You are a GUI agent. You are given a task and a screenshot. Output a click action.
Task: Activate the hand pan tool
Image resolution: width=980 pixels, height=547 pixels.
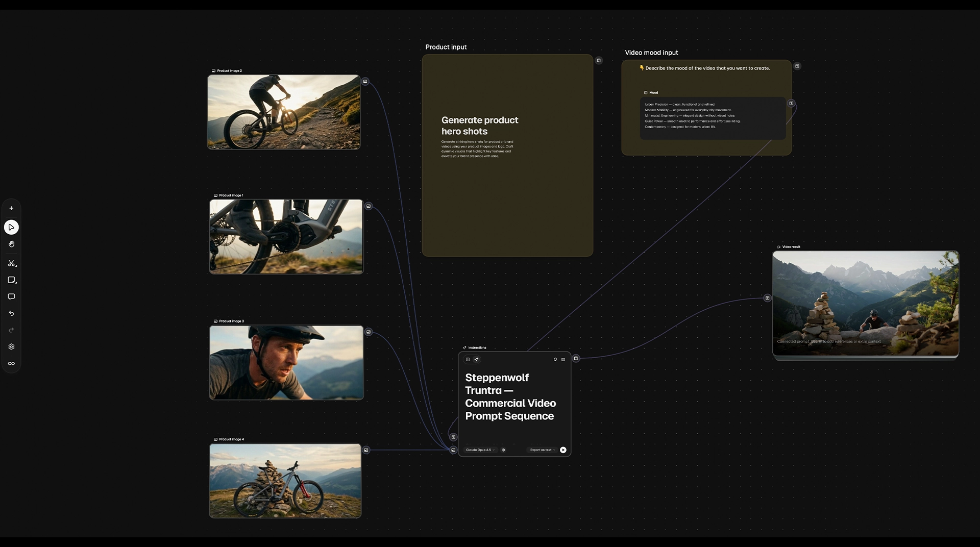point(11,244)
